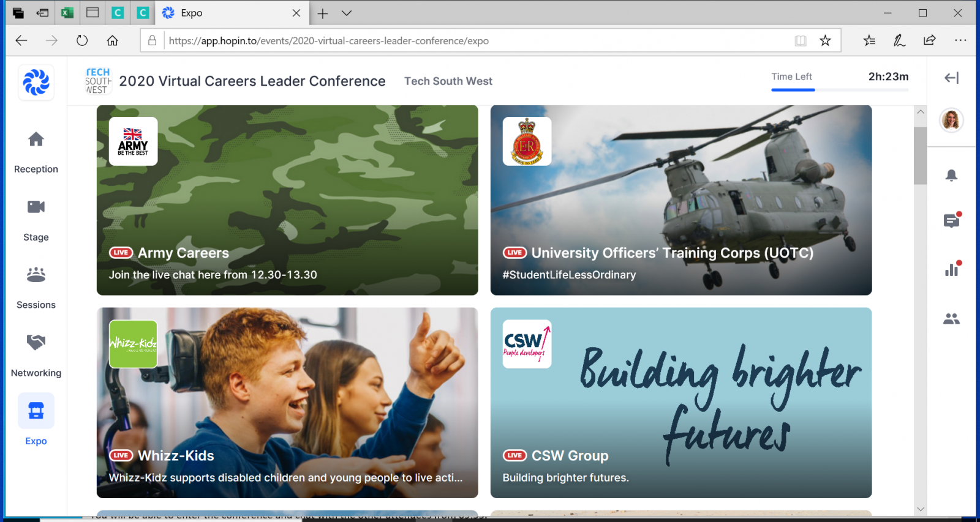The width and height of the screenshot is (980, 522).
Task: Click the Networking label
Action: (36, 373)
